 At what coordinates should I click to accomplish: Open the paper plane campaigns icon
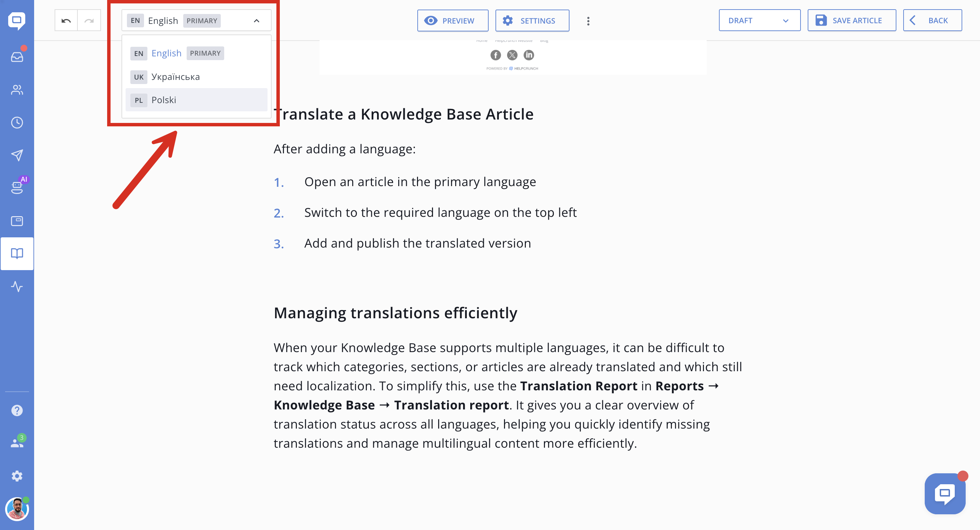coord(17,155)
